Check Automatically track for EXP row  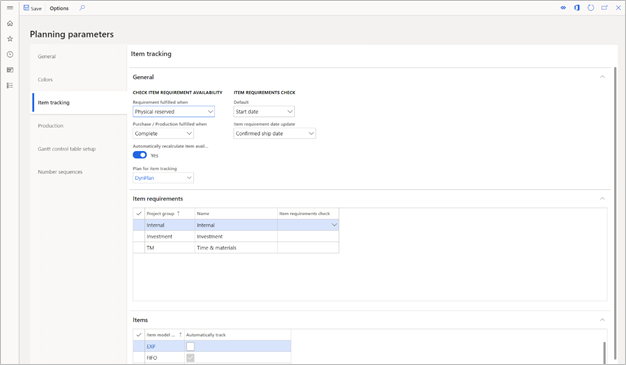pyautogui.click(x=190, y=346)
